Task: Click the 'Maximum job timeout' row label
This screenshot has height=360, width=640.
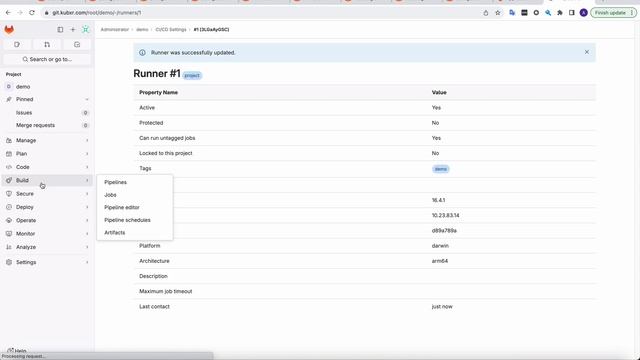Action: (165, 291)
